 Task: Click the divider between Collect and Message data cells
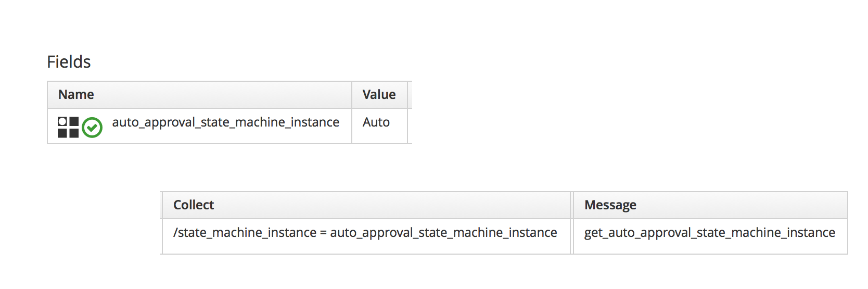coord(572,236)
